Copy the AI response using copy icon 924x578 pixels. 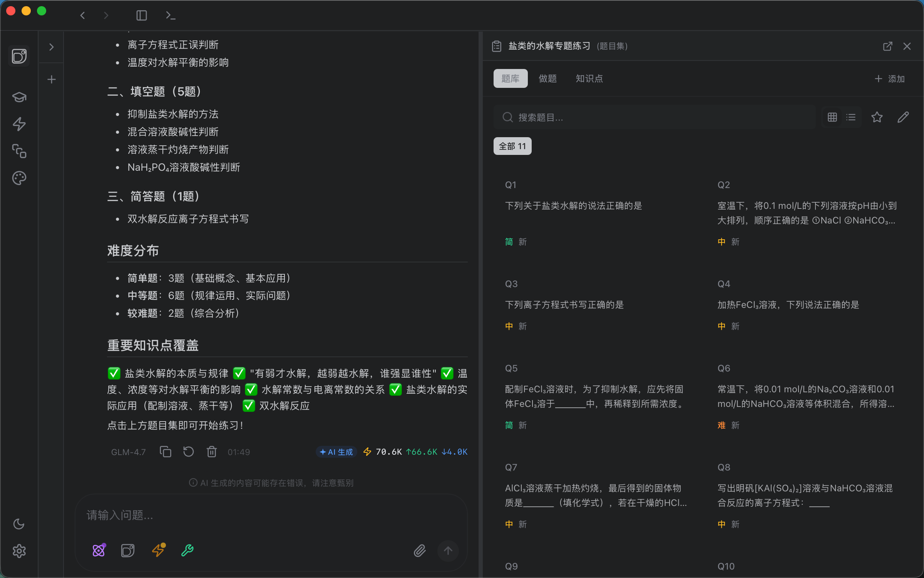(x=166, y=451)
